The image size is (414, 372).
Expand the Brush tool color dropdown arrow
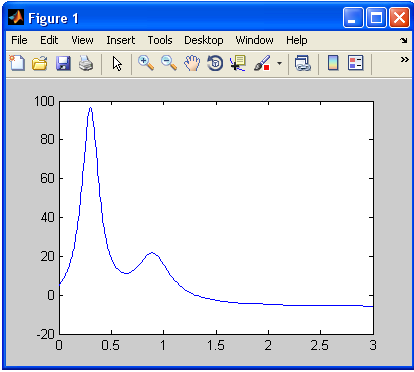(279, 63)
